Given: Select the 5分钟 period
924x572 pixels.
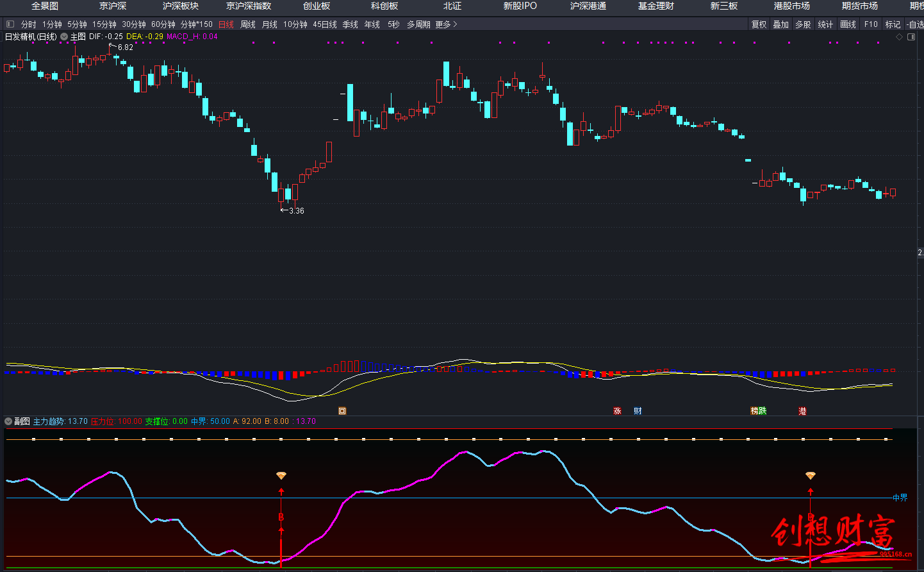Looking at the screenshot, I should (77, 24).
